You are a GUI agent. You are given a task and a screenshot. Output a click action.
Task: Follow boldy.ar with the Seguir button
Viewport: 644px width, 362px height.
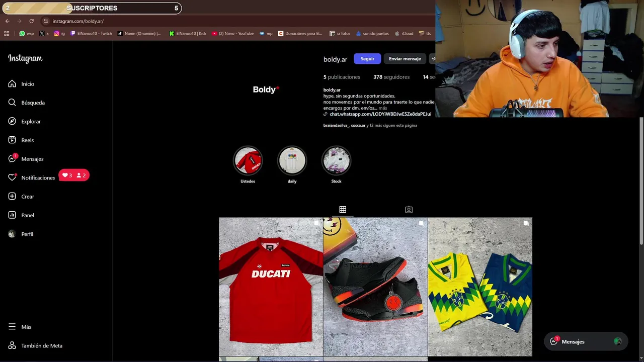[x=367, y=59]
